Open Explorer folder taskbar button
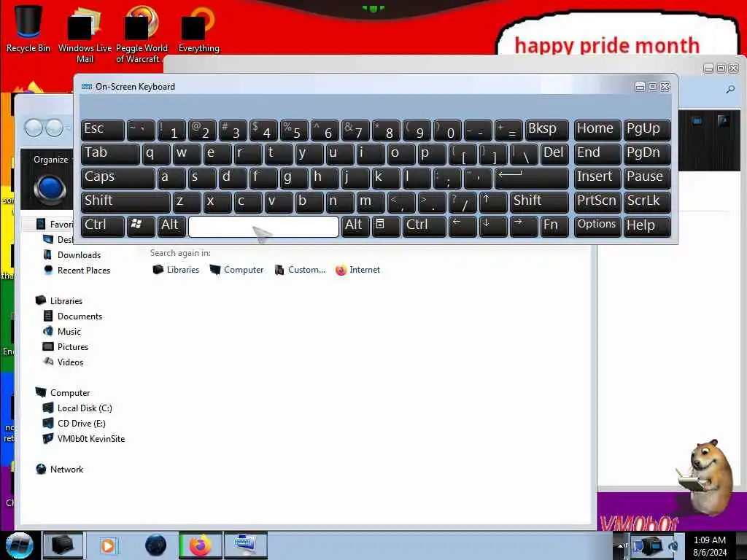 tap(63, 545)
